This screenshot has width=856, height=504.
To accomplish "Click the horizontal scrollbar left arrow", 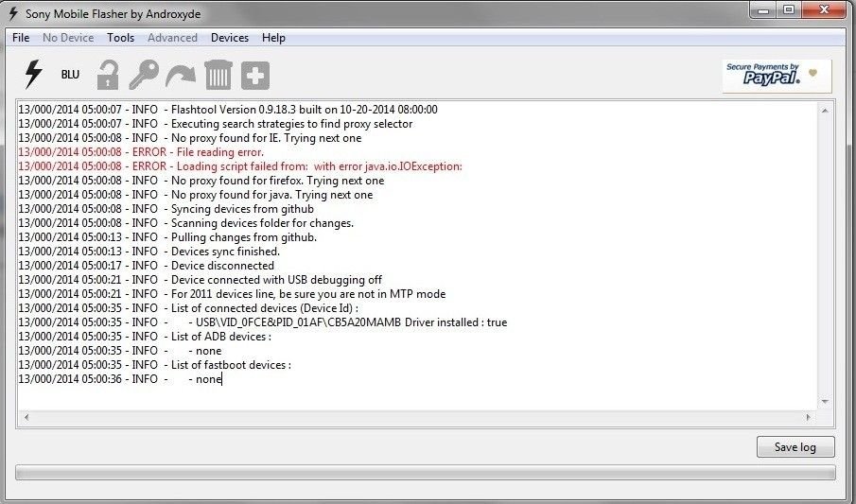I will pos(26,417).
